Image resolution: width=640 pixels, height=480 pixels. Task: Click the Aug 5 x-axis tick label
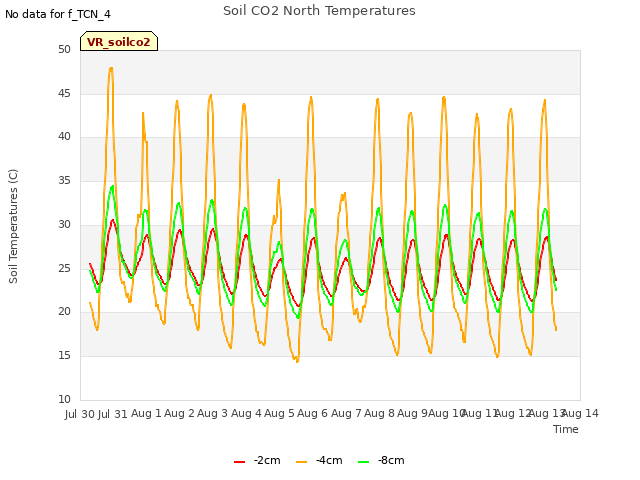279,413
